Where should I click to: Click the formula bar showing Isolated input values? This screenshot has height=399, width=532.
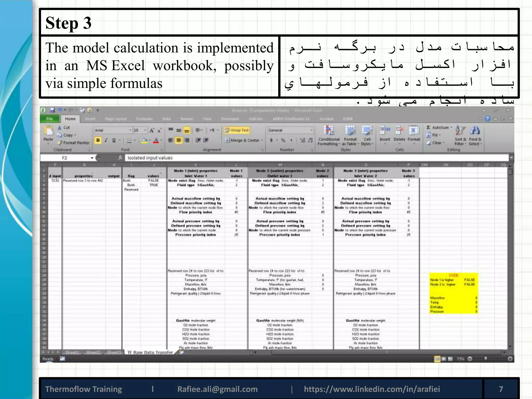317,158
